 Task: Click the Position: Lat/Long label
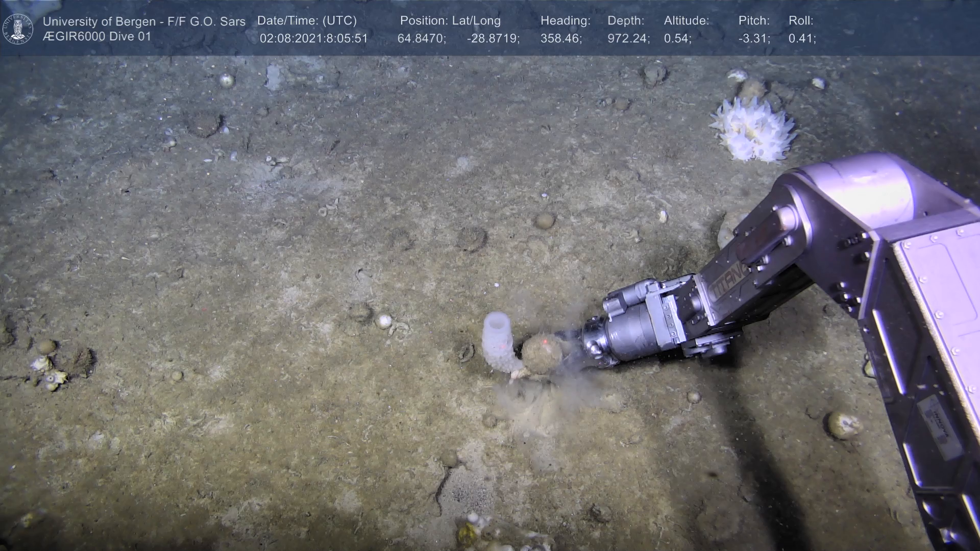pyautogui.click(x=450, y=21)
